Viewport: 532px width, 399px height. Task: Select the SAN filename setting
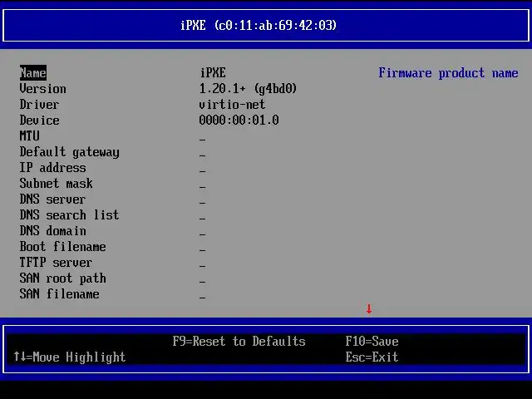click(x=59, y=293)
